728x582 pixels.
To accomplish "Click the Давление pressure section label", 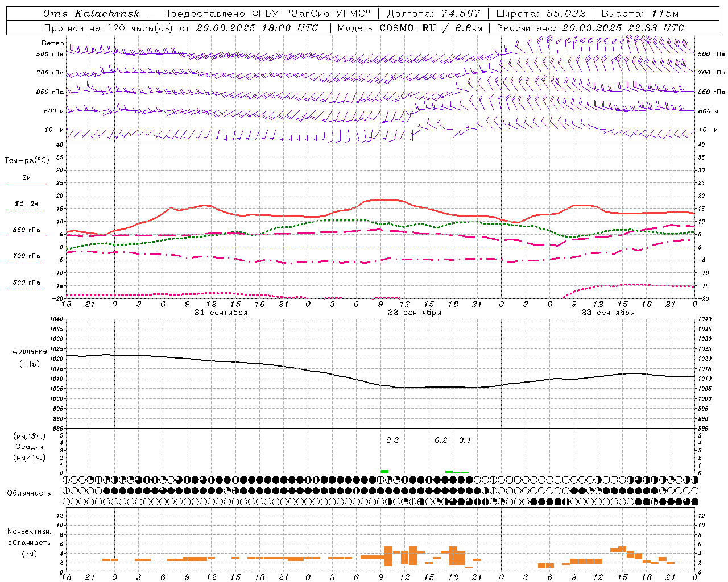I will 28,351.
